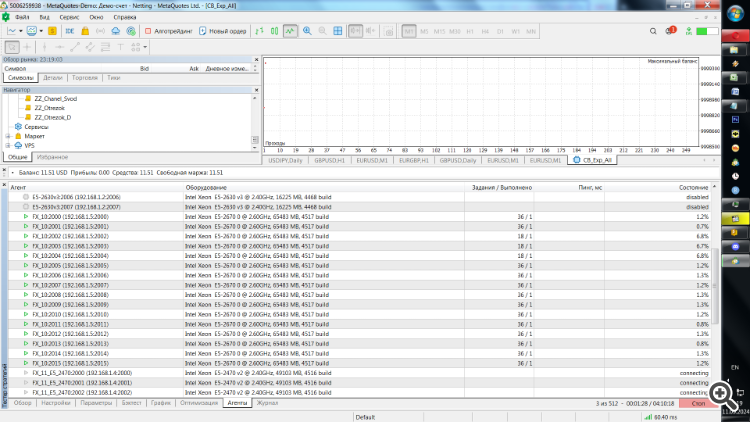Open the EURGBP,H1 chart tab

coord(414,160)
